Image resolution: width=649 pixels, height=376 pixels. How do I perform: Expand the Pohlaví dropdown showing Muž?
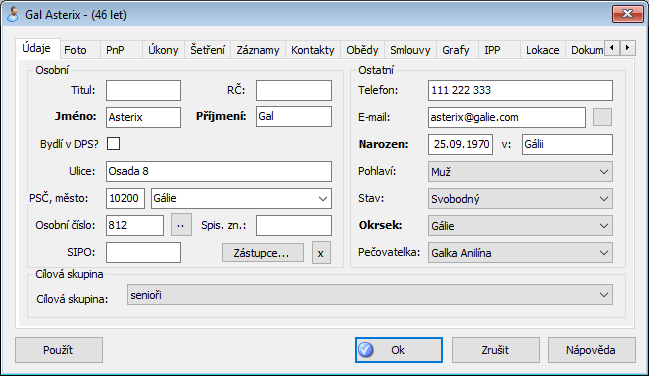(x=520, y=172)
